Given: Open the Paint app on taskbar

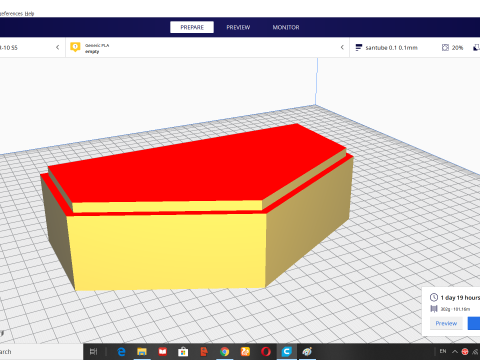Looking at the screenshot, I should click(x=307, y=351).
